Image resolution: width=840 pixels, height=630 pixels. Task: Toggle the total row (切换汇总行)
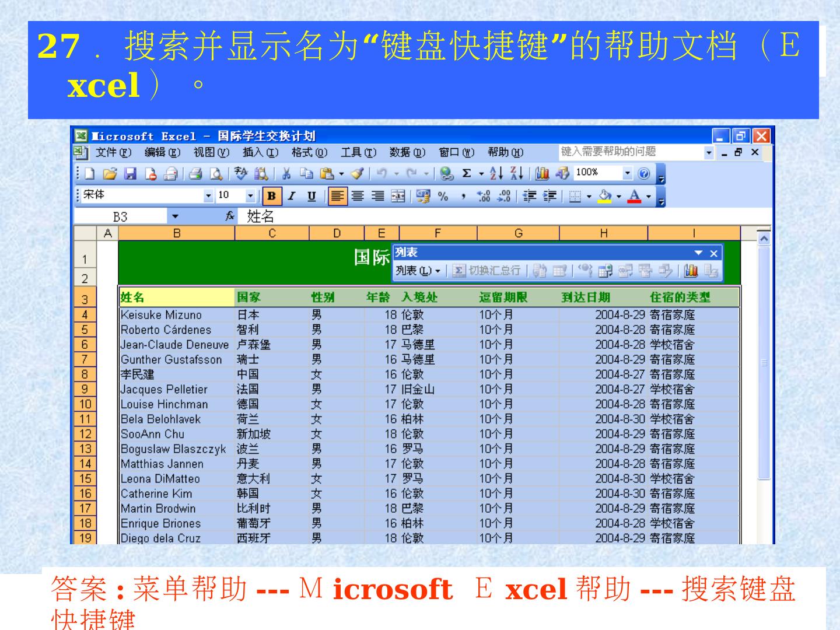point(487,271)
